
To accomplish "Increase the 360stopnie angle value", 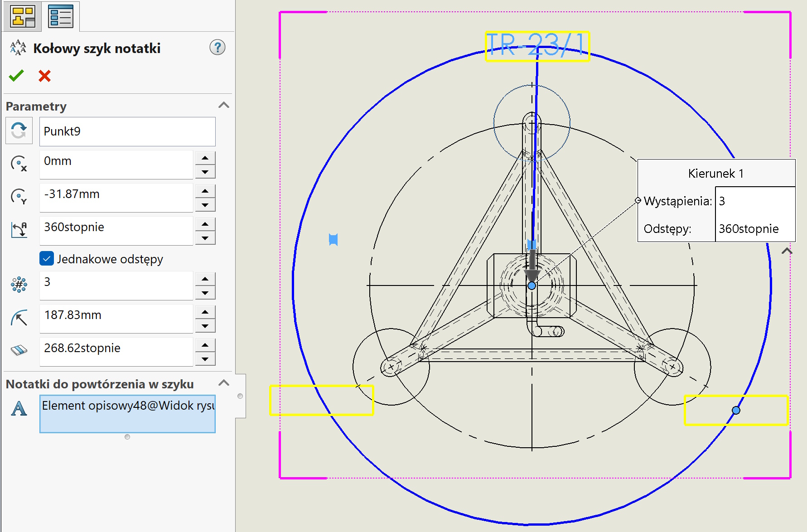I will pyautogui.click(x=205, y=224).
